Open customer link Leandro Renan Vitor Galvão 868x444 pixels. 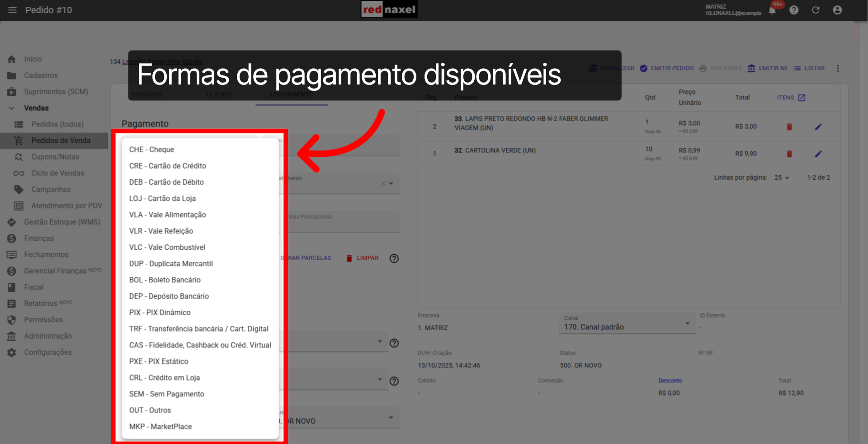click(x=161, y=61)
